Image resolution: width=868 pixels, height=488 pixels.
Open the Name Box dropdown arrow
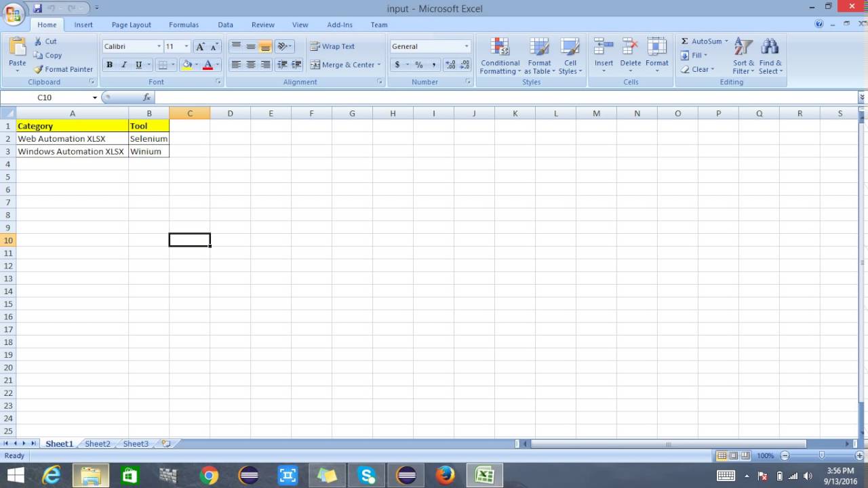click(x=94, y=98)
